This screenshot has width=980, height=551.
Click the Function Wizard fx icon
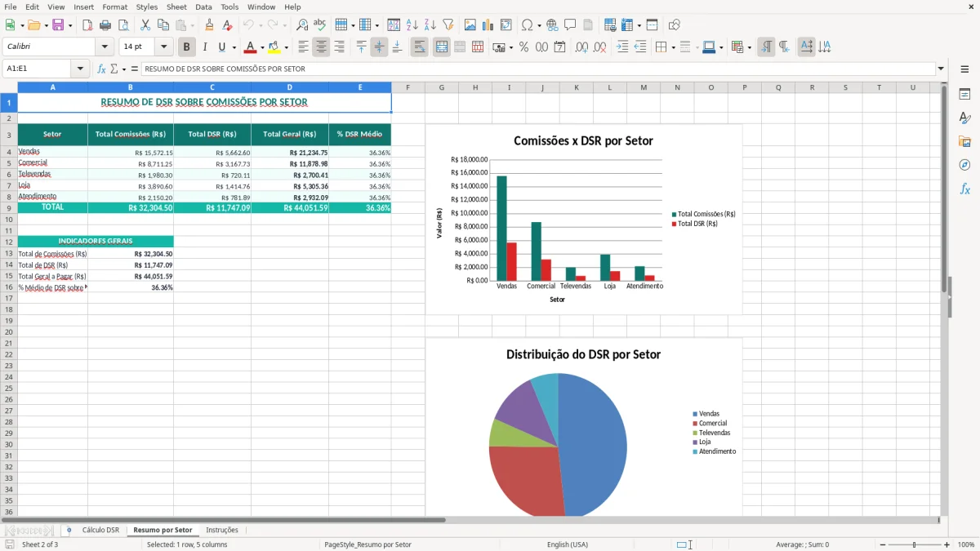pos(101,69)
